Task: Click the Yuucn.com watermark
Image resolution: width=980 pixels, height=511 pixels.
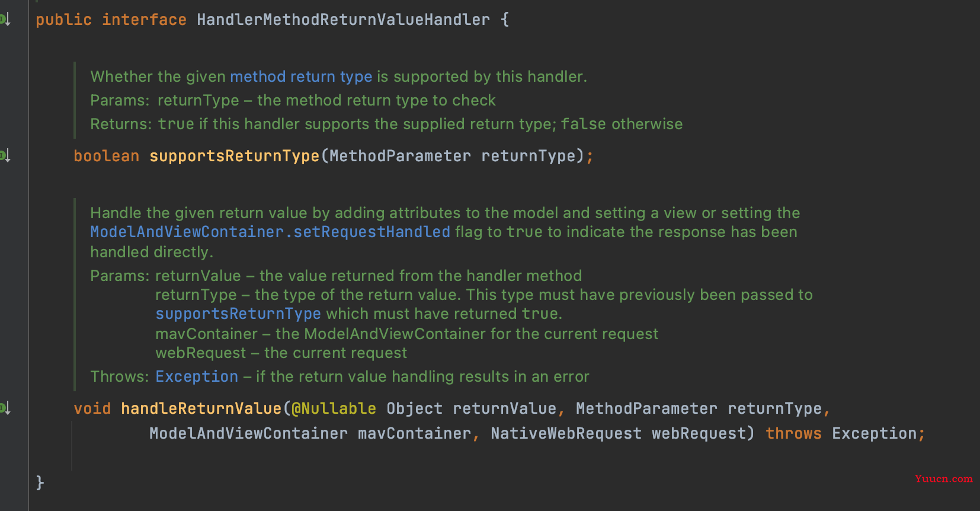Action: (x=943, y=479)
